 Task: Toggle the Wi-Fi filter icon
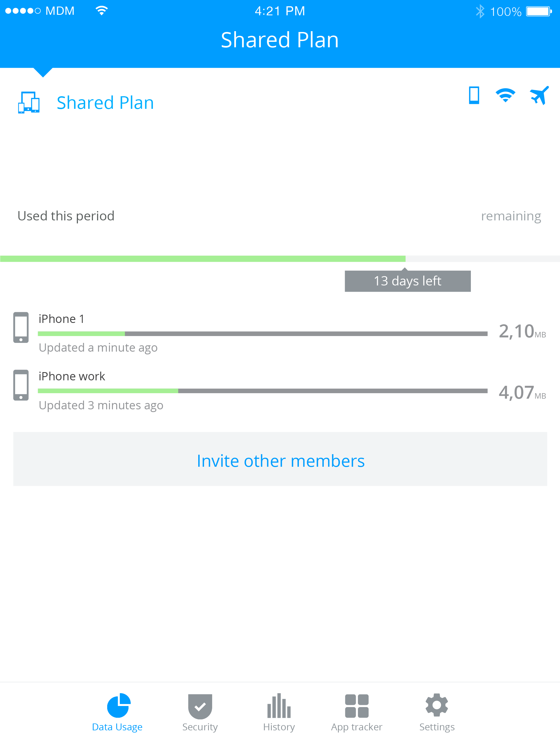click(x=505, y=95)
